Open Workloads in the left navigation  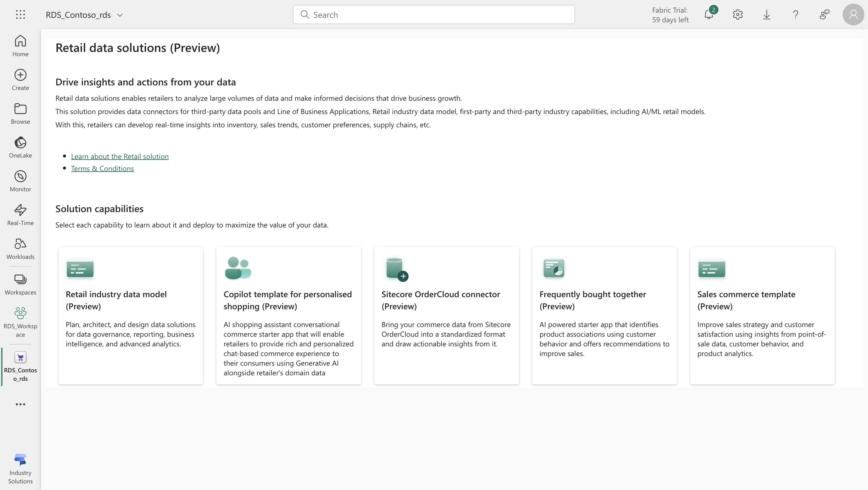tap(20, 249)
